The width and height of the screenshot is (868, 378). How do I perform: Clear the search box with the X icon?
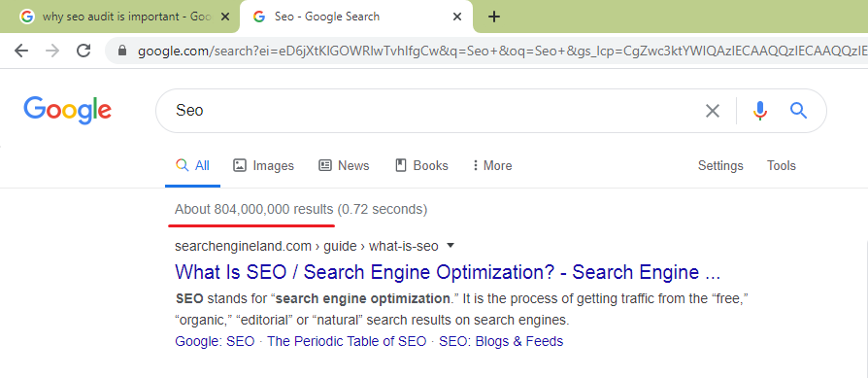pyautogui.click(x=713, y=111)
